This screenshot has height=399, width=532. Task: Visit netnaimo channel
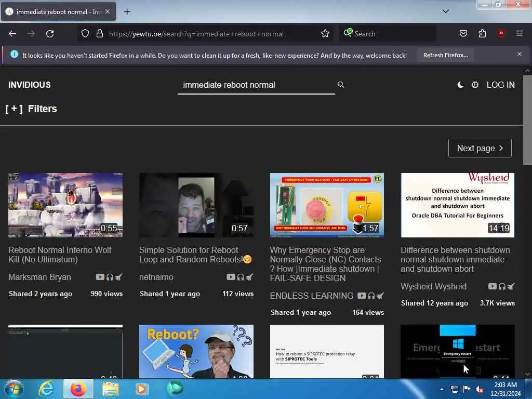click(x=156, y=277)
